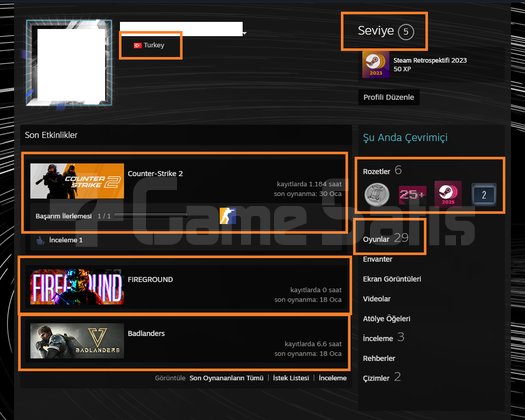525x420 pixels.
Task: Click the Başarım İlerlemesi progress bar
Action: tap(151, 215)
